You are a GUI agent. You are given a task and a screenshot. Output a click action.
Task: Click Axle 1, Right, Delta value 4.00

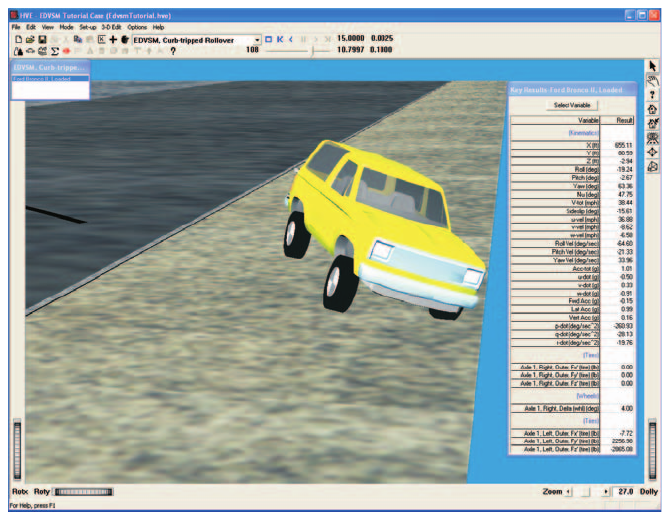pyautogui.click(x=627, y=408)
